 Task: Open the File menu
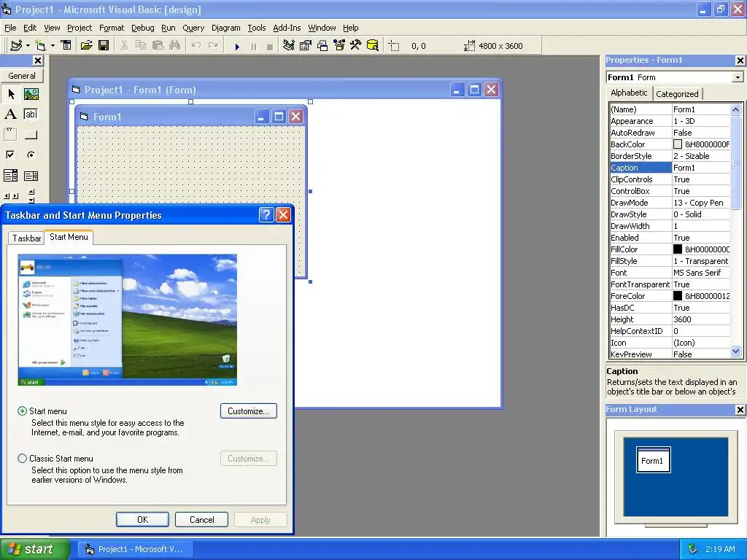click(10, 28)
